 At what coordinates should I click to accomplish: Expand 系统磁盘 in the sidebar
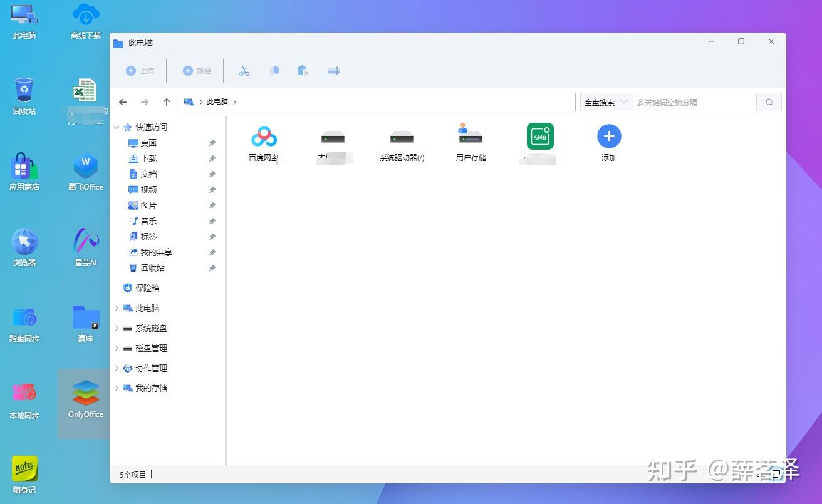tap(116, 328)
